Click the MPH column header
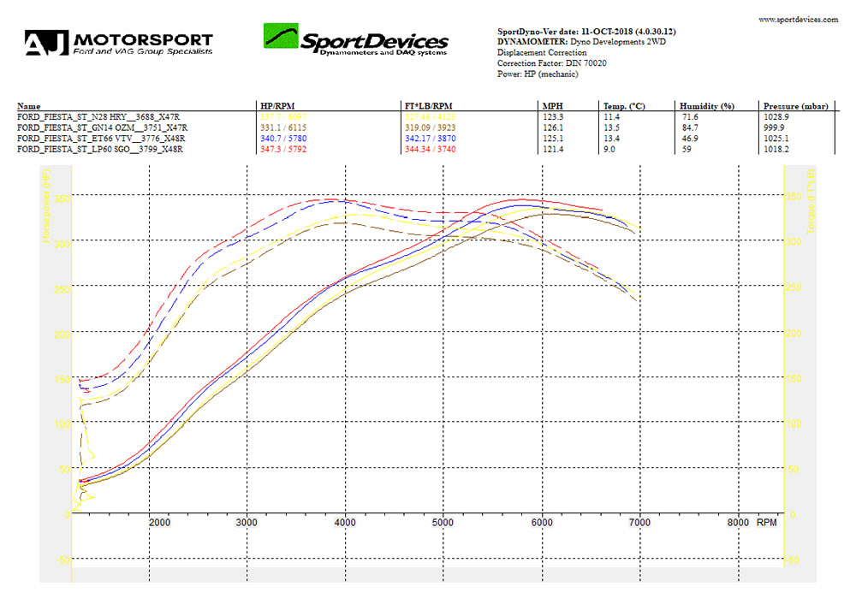Screen dimensions: 856x616 552,106
